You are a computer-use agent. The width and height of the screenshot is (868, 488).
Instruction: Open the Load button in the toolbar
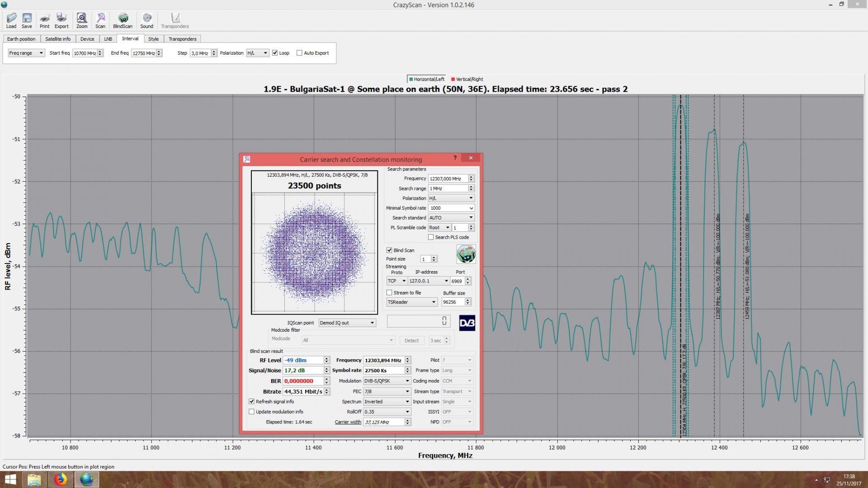pyautogui.click(x=11, y=20)
